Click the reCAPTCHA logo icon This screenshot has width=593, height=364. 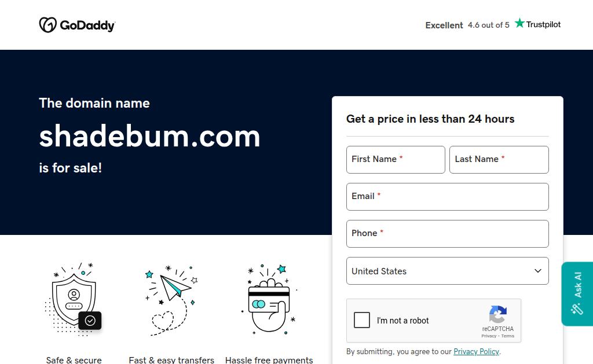tap(497, 314)
